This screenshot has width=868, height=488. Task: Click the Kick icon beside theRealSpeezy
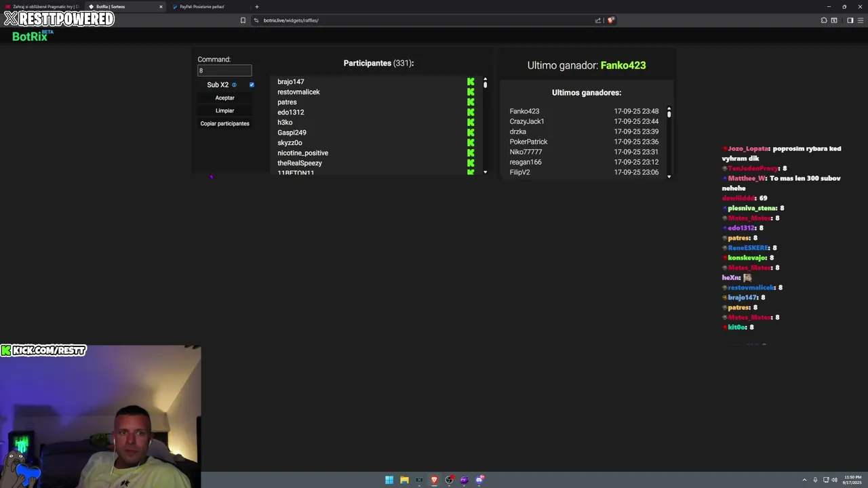pos(471,163)
